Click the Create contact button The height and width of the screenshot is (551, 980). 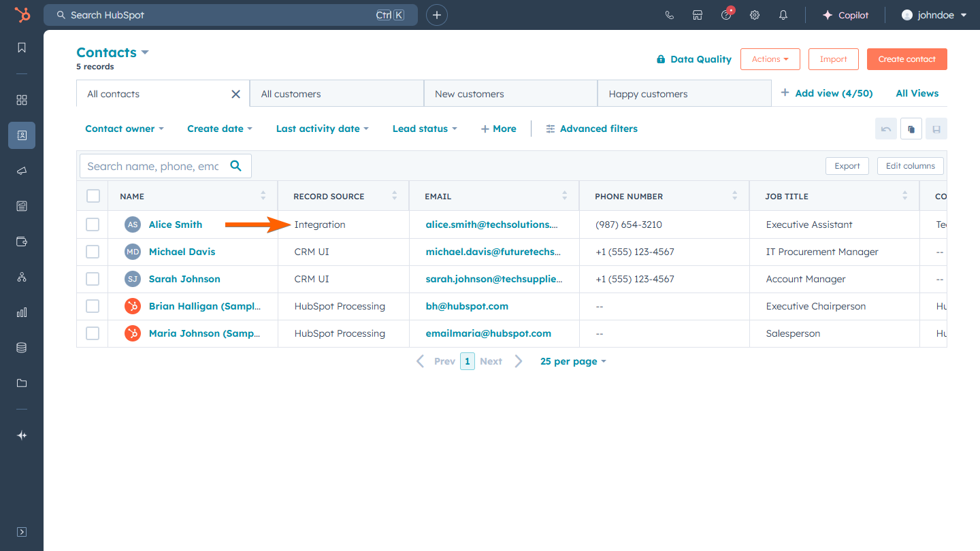(906, 59)
